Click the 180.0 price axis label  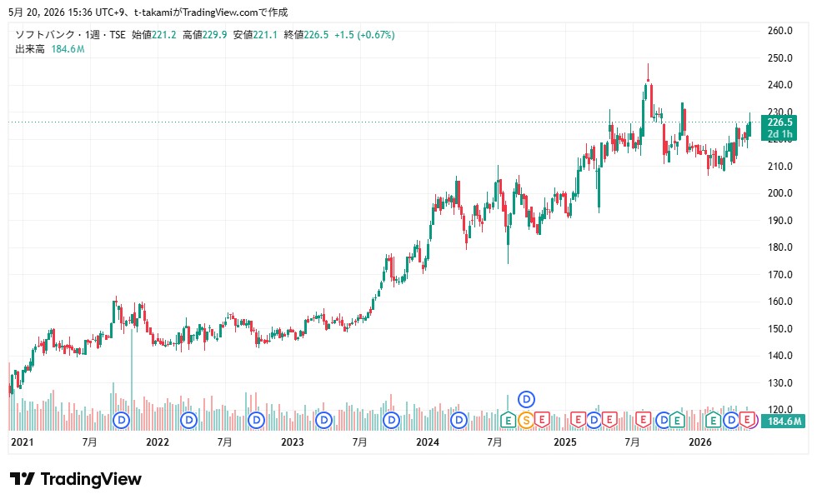pyautogui.click(x=780, y=247)
